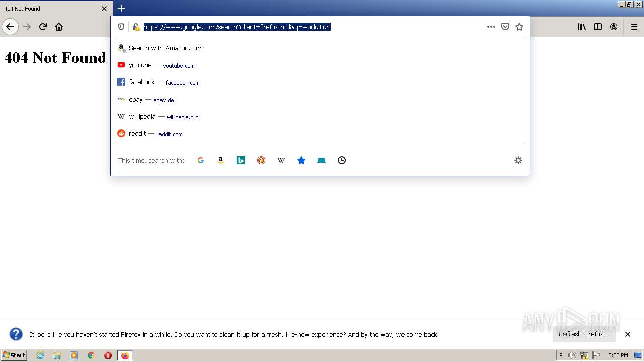
Task: Open the Windows Start menu
Action: (14, 355)
